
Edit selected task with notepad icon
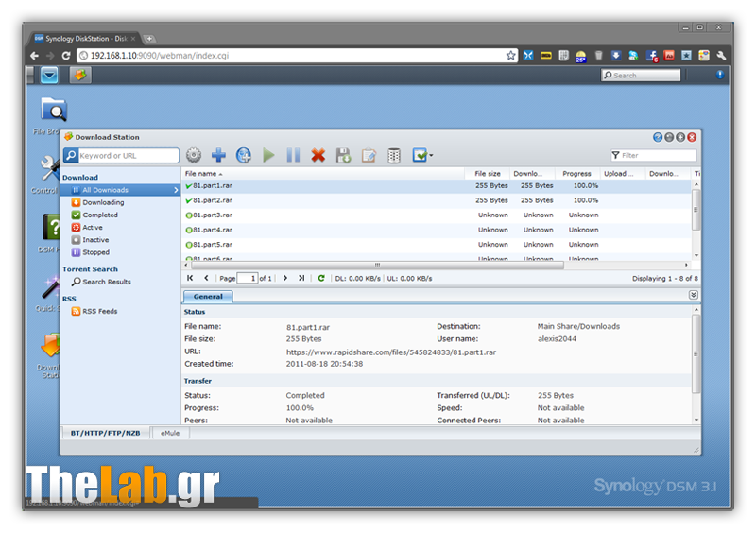[369, 155]
